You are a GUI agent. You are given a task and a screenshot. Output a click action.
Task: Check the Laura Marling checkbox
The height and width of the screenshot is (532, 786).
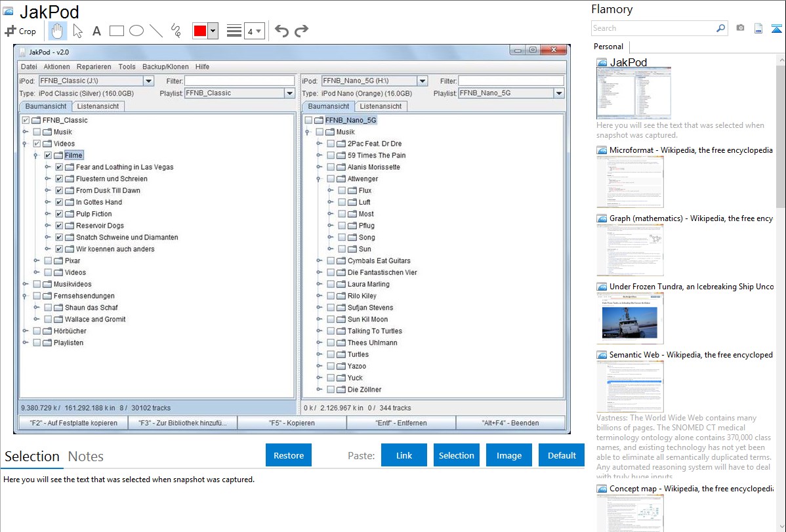click(331, 284)
